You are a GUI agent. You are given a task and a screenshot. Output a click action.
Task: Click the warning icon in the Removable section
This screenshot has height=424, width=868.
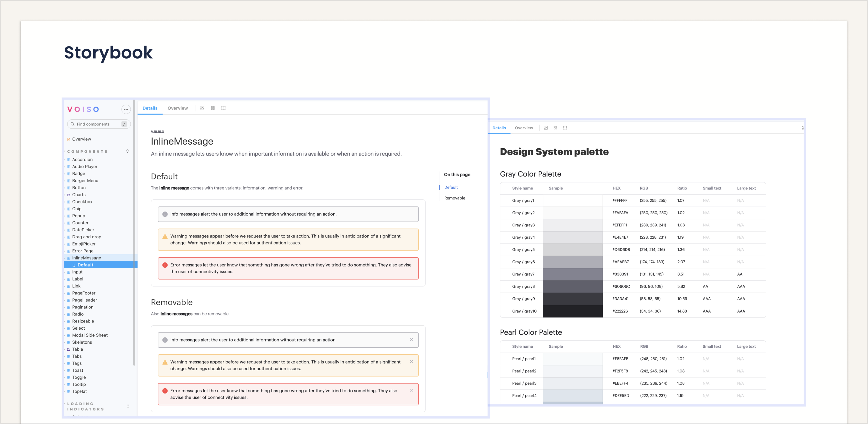[165, 362]
